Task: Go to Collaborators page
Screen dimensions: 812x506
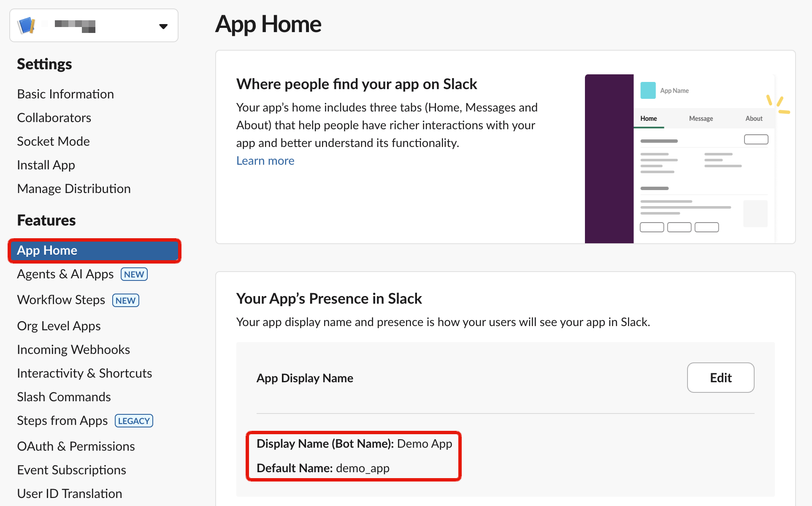Action: (54, 117)
